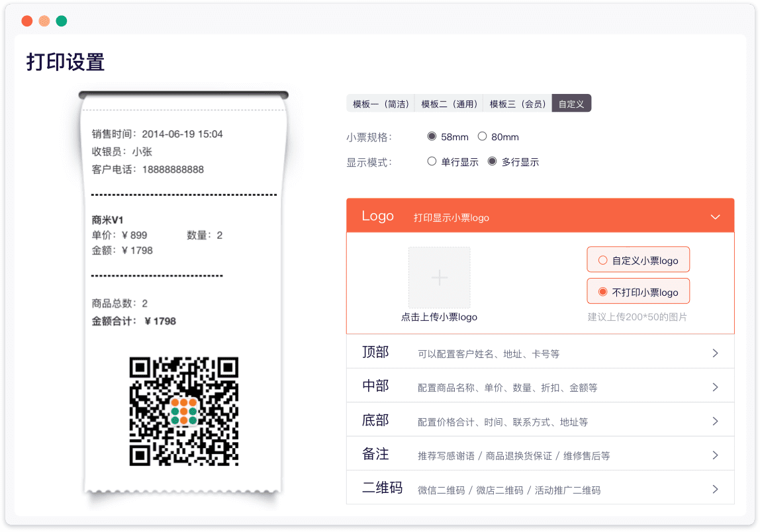760x532 pixels.
Task: Expand the 中部 section arrow
Action: (715, 387)
